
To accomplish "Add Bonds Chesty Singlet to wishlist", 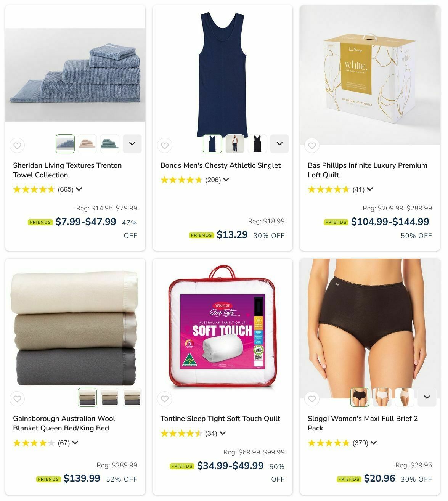I will tap(165, 145).
